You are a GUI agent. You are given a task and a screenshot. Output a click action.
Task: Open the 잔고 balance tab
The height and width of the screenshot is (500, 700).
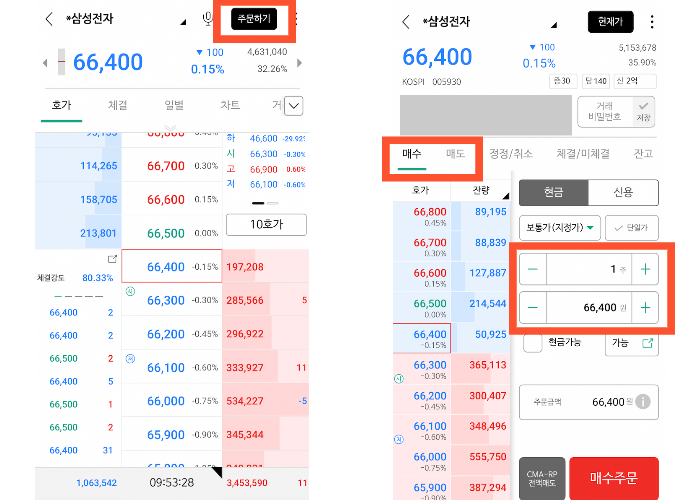pos(643,154)
